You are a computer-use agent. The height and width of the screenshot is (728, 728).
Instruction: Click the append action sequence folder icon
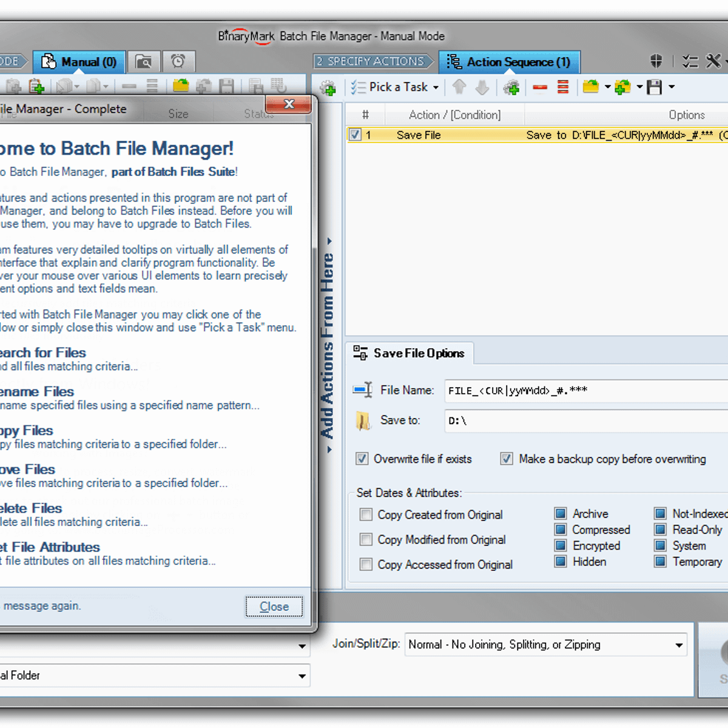coord(622,87)
